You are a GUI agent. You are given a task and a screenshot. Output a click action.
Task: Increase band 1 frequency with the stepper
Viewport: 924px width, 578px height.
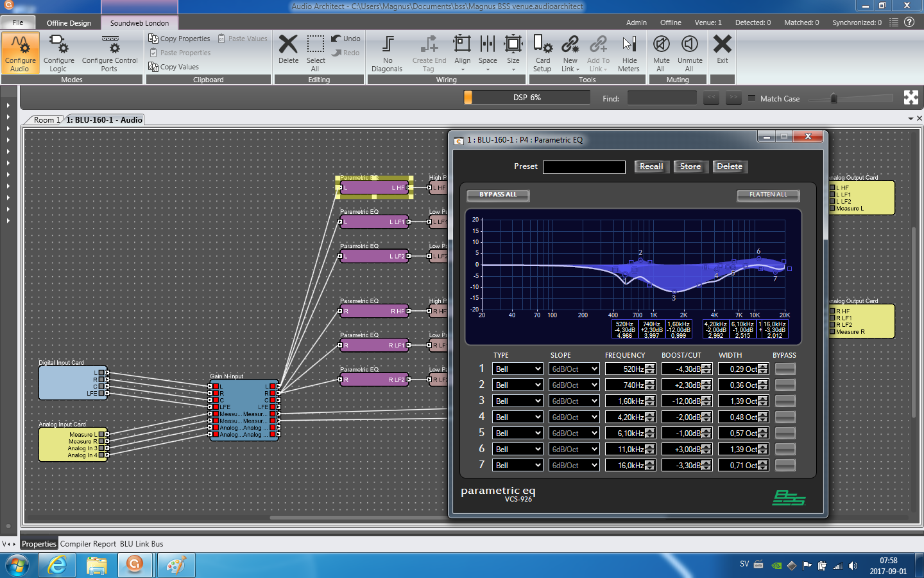pyautogui.click(x=650, y=366)
